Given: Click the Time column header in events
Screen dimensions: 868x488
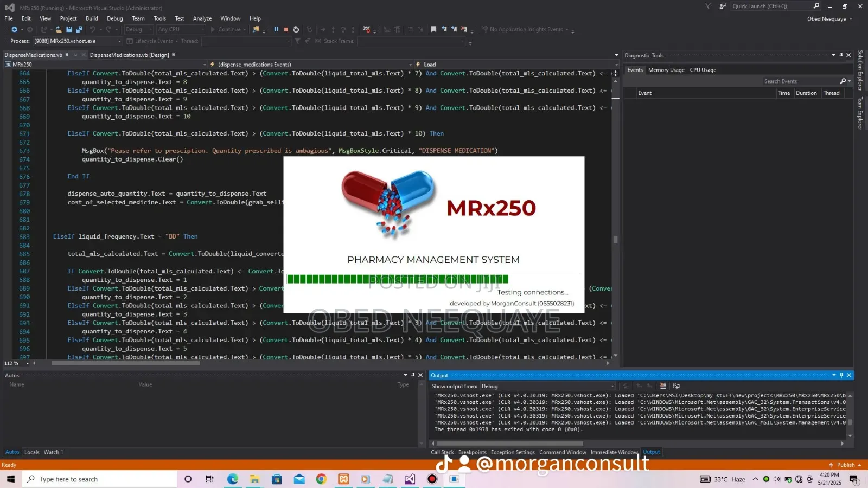Looking at the screenshot, I should (x=784, y=93).
